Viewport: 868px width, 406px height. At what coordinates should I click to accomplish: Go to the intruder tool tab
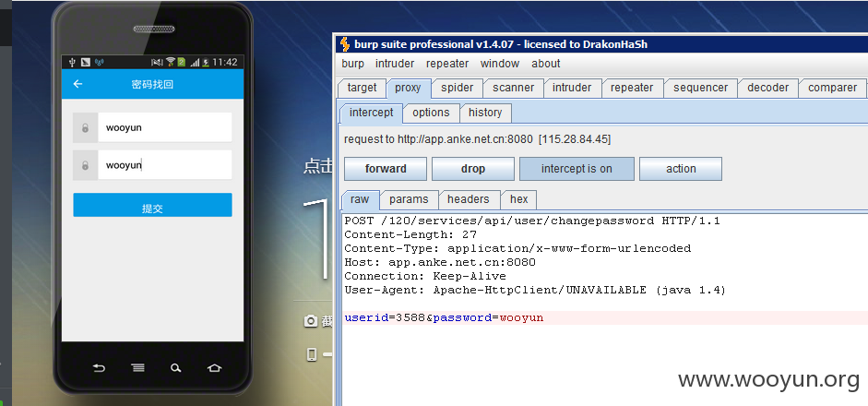coord(572,88)
